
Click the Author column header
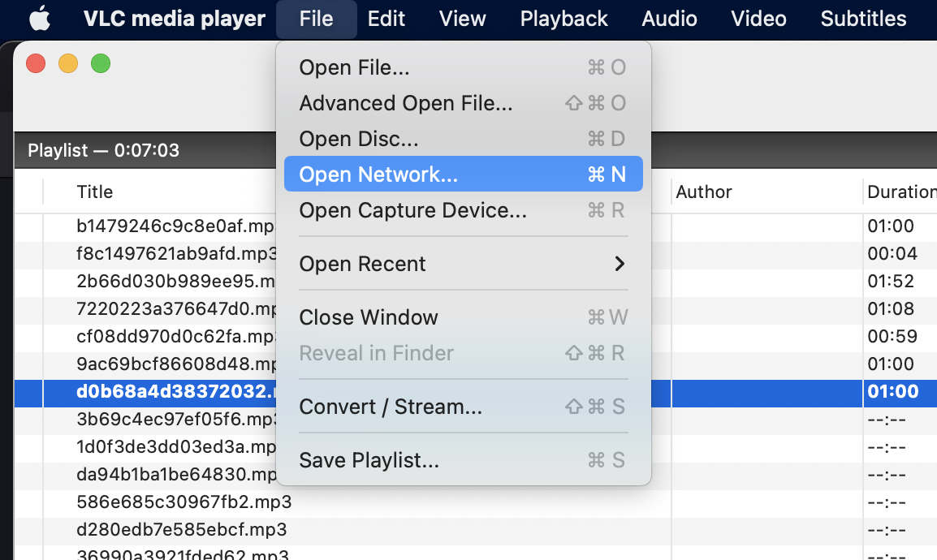pyautogui.click(x=704, y=192)
